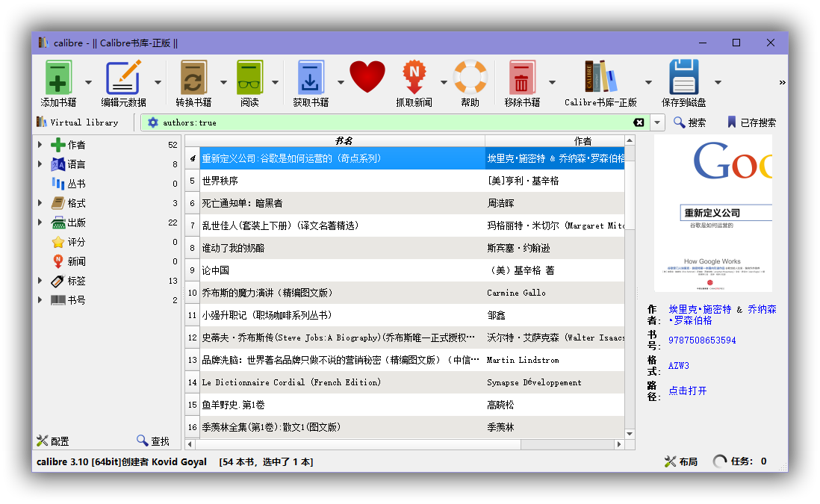The width and height of the screenshot is (820, 504).
Task: Expand the 语言 languages tree node
Action: tap(40, 164)
